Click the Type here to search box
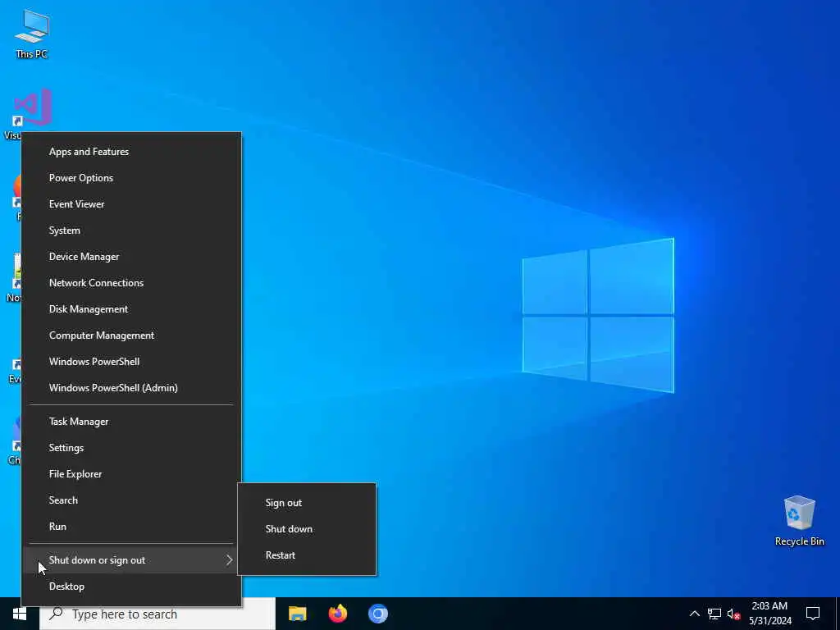840x630 pixels. click(x=157, y=614)
